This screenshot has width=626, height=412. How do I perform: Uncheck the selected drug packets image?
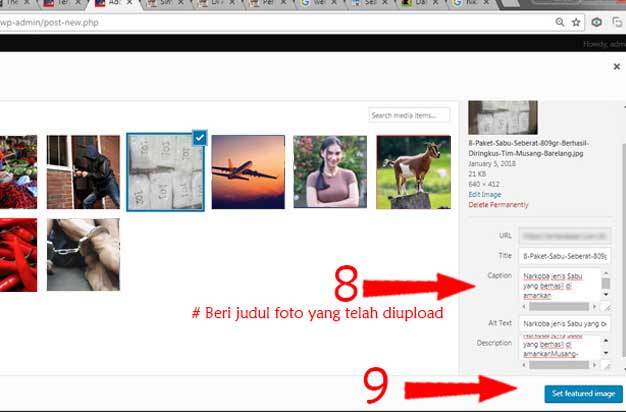[200, 138]
